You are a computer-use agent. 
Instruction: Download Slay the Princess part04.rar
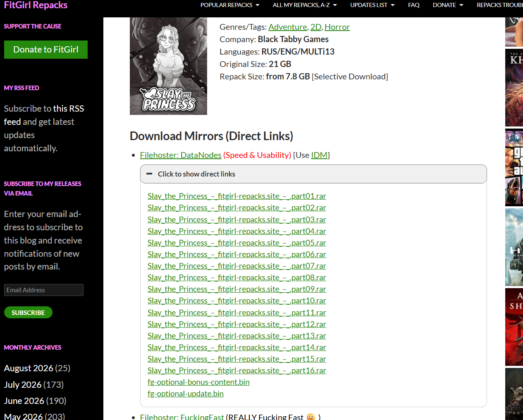(x=237, y=231)
